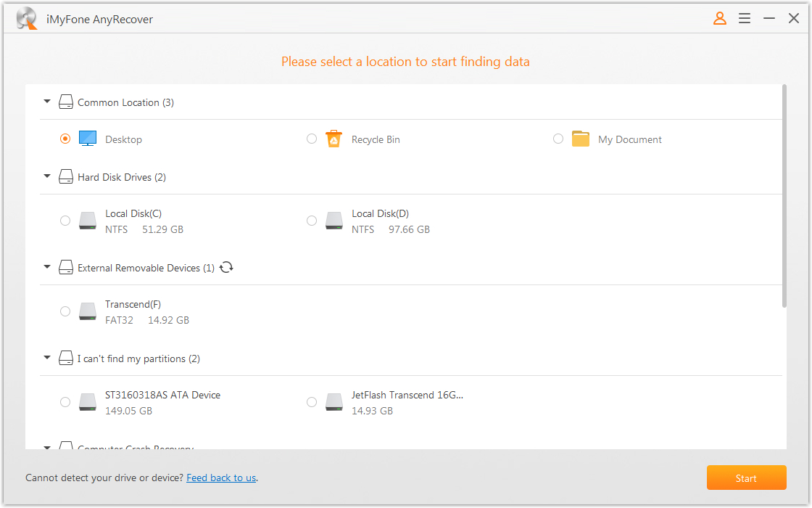
Task: Click the Recycle Bin icon
Action: pyautogui.click(x=334, y=139)
